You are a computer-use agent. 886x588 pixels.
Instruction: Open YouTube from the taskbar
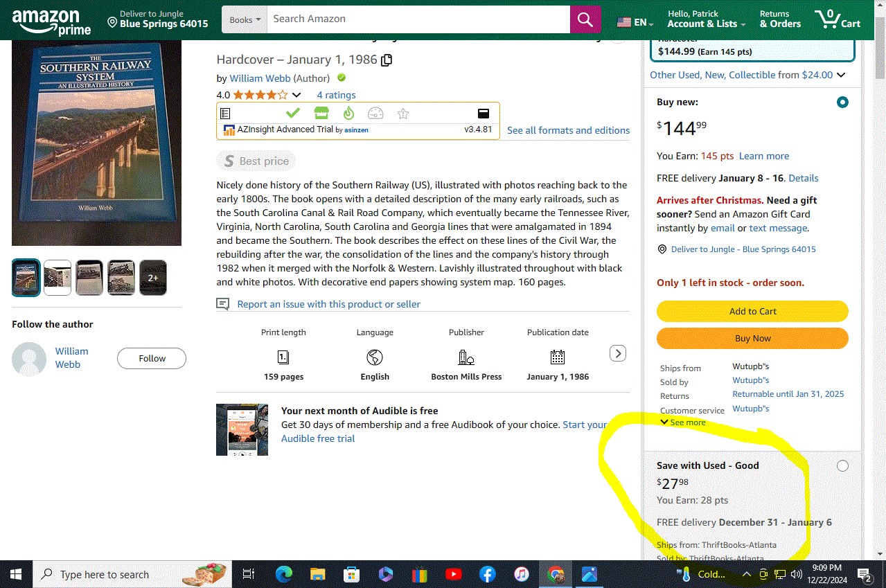click(454, 574)
